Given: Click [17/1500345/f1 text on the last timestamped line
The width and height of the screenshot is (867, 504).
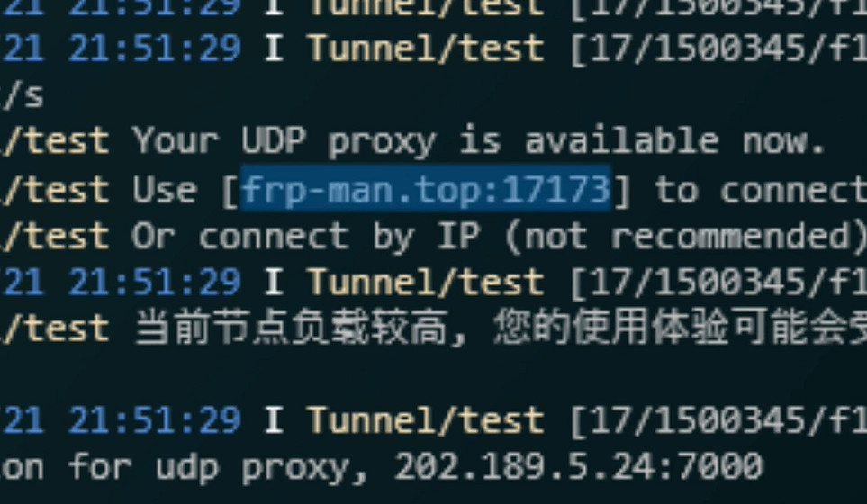Looking at the screenshot, I should coord(718,420).
